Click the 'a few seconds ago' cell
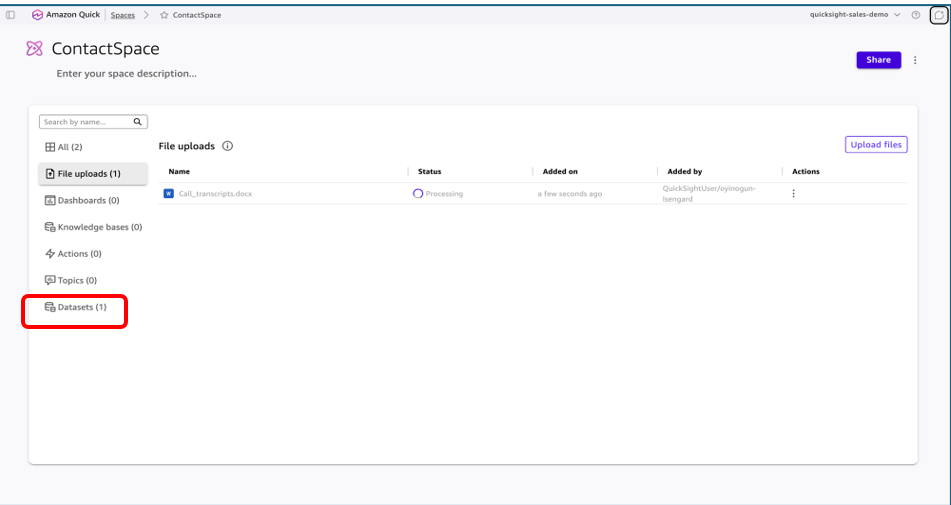 (570, 194)
